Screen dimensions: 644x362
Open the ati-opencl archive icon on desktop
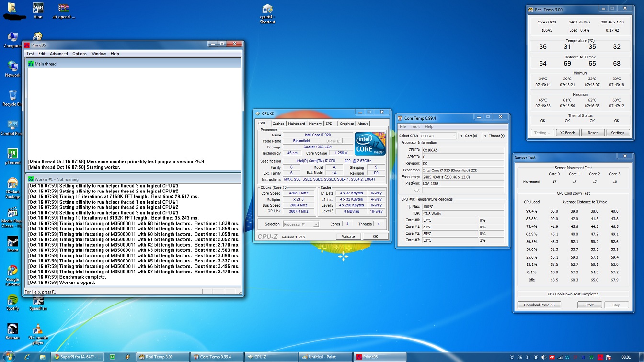[x=63, y=10]
